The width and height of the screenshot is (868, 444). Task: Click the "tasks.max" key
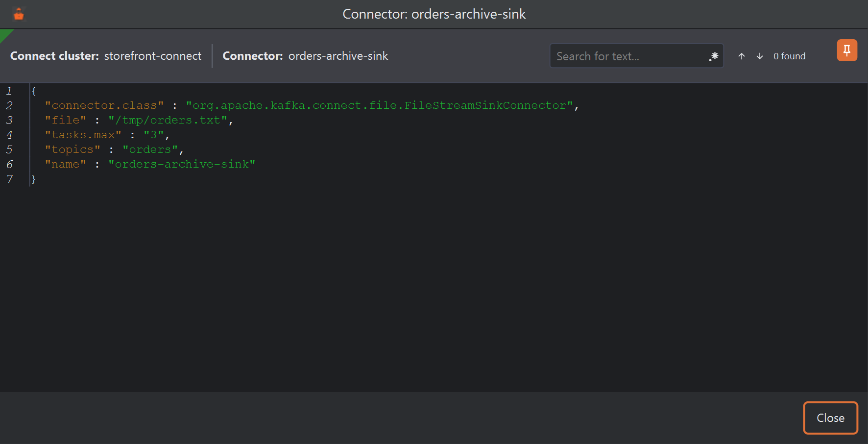tap(83, 135)
